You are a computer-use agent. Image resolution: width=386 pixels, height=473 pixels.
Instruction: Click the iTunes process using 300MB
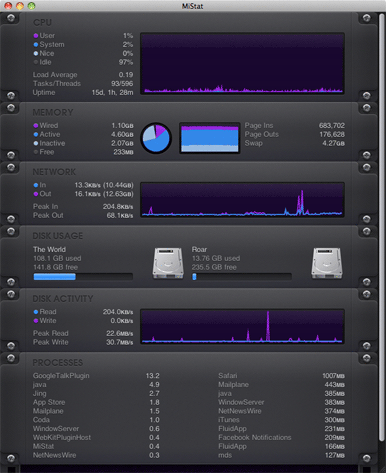pyautogui.click(x=281, y=420)
